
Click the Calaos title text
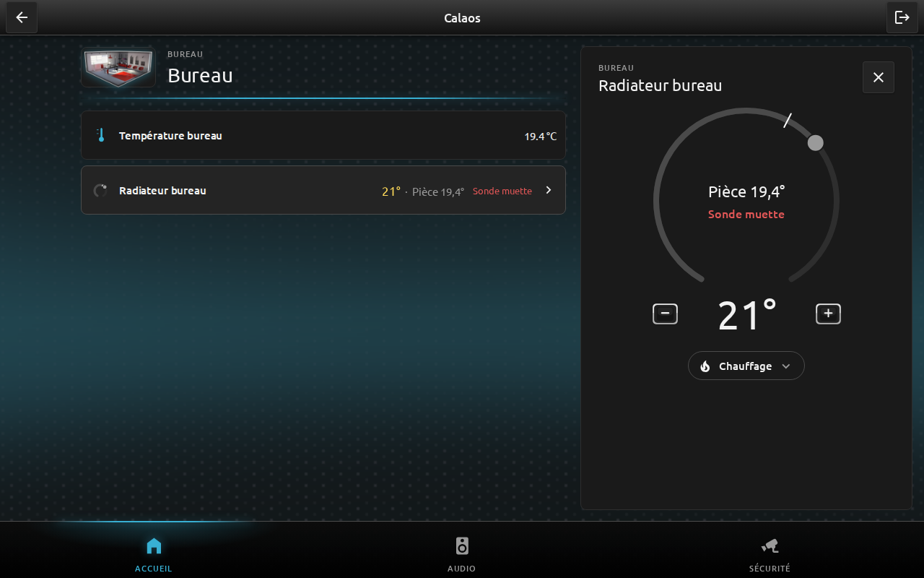point(462,18)
